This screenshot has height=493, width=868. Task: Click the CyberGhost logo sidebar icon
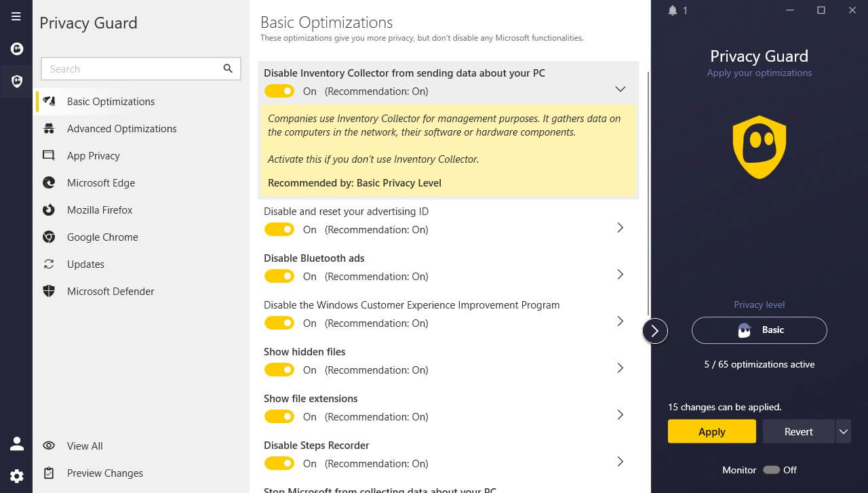pos(16,49)
